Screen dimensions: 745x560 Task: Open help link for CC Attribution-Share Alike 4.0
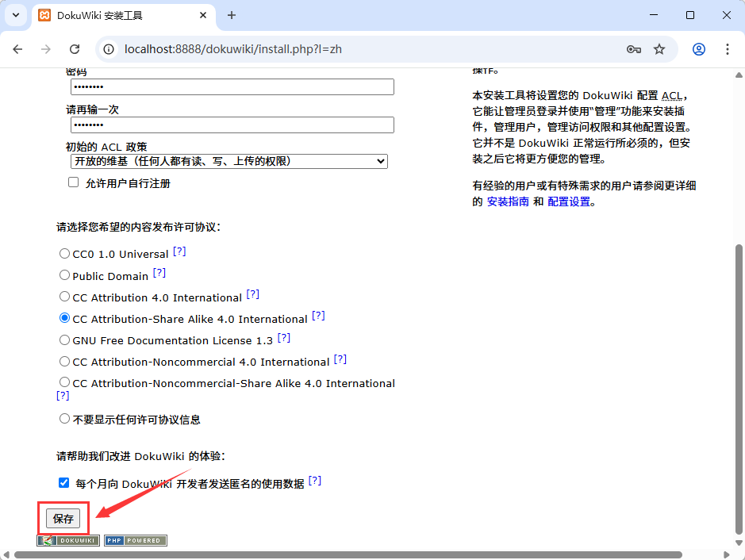pos(318,316)
